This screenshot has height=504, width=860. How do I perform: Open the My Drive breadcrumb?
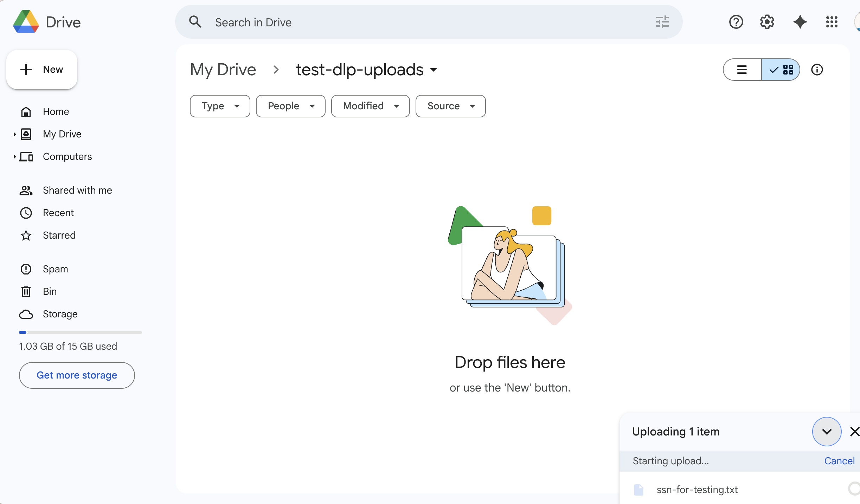(223, 69)
